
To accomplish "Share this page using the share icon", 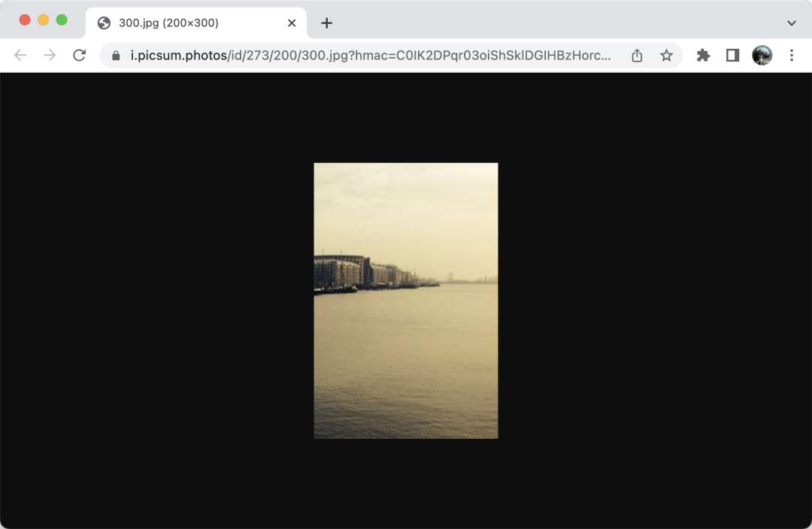I will pos(637,56).
